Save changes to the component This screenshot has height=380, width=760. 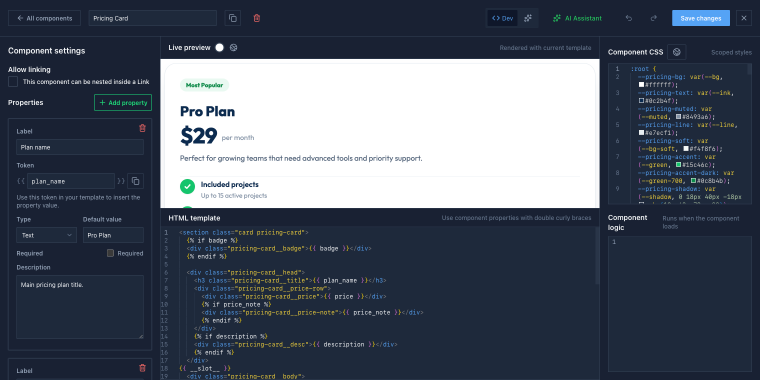point(701,18)
